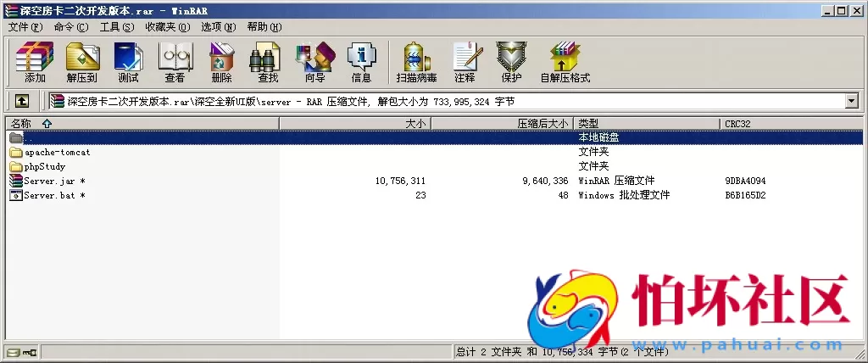The width and height of the screenshot is (868, 363).
Task: Open the 选项(N) menu
Action: coord(218,26)
